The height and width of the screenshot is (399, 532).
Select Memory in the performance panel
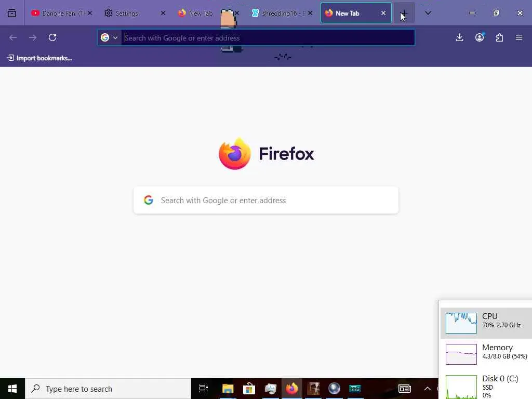486,354
